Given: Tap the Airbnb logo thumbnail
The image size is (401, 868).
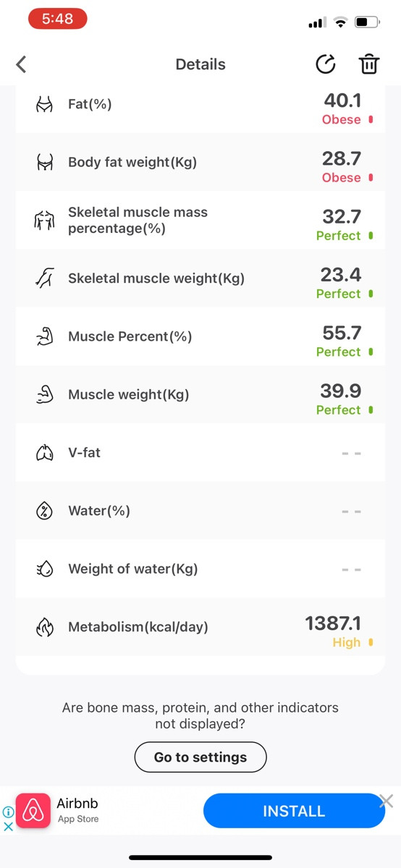Looking at the screenshot, I should [x=33, y=811].
